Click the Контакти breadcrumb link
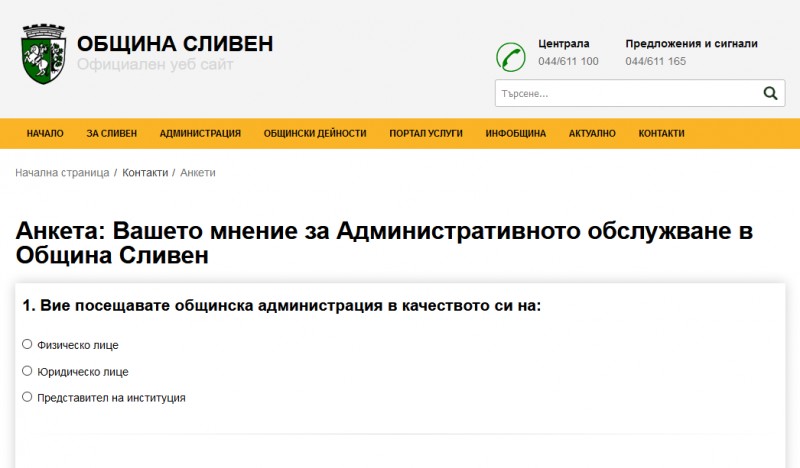 (145, 173)
